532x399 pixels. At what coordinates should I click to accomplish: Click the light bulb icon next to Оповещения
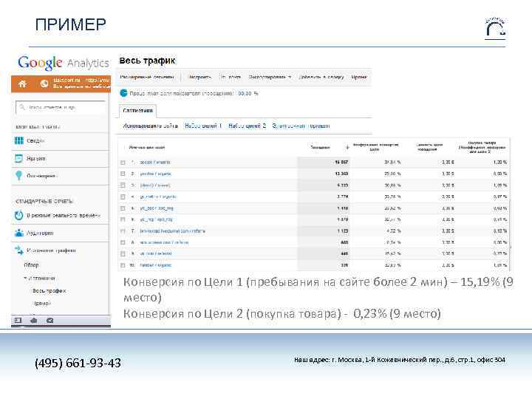pos(19,175)
